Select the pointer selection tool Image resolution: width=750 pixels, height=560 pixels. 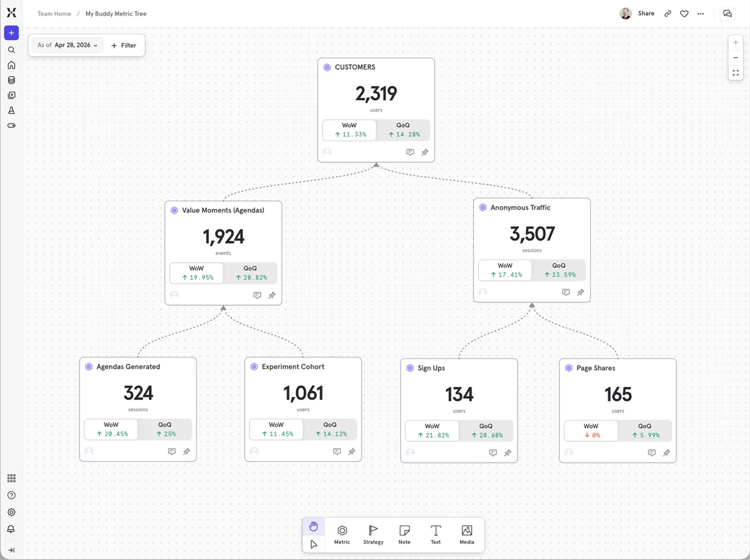coord(314,544)
